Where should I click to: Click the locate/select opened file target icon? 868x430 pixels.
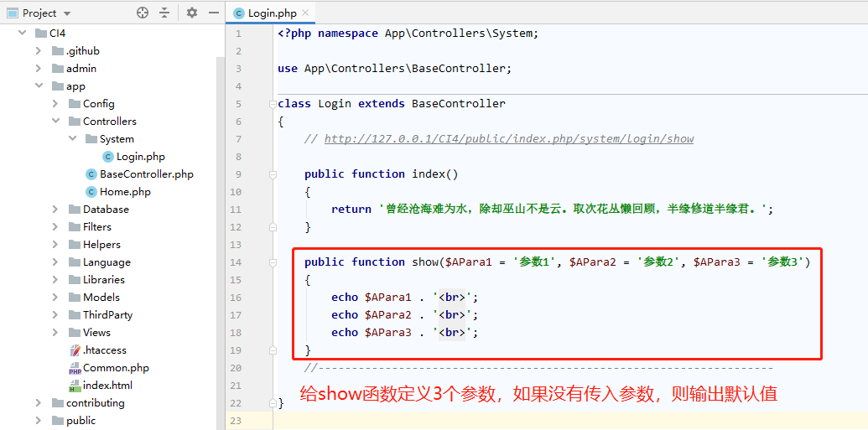[143, 13]
